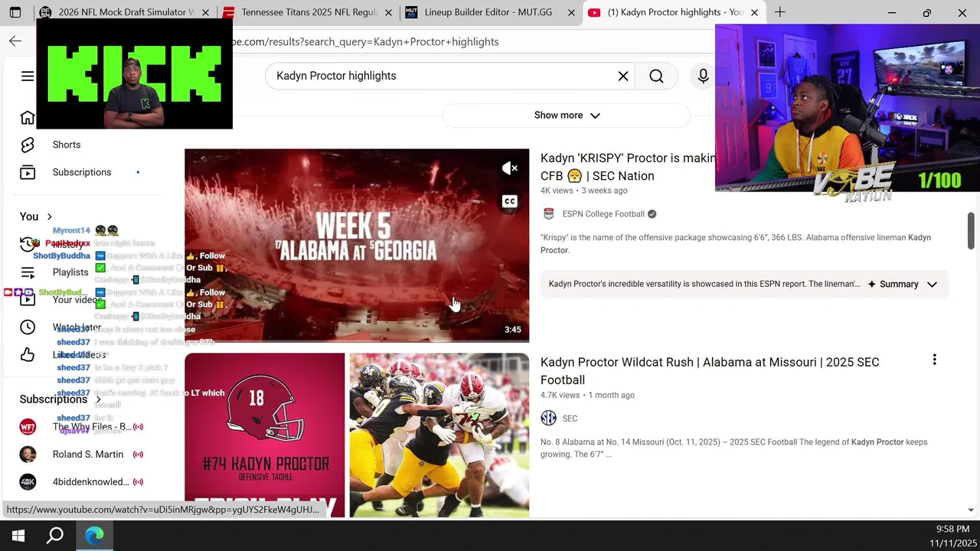Close the Tennessee Titans tab
The image size is (980, 551).
tap(388, 12)
